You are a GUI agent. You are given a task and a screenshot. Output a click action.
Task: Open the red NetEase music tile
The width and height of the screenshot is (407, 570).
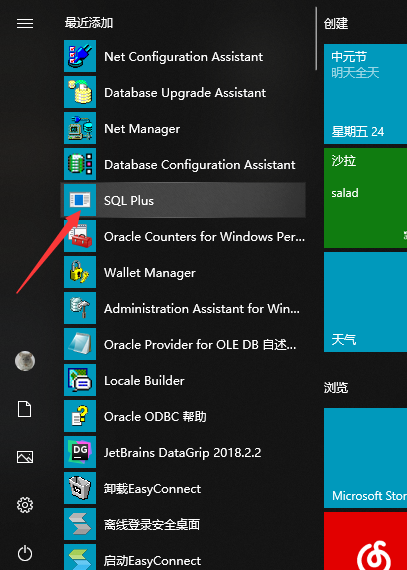click(365, 541)
